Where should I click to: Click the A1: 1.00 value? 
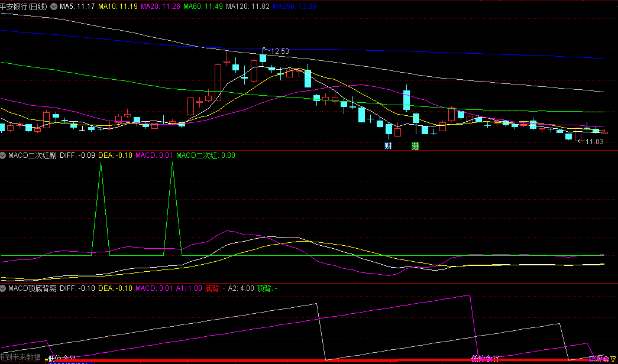pyautogui.click(x=189, y=288)
